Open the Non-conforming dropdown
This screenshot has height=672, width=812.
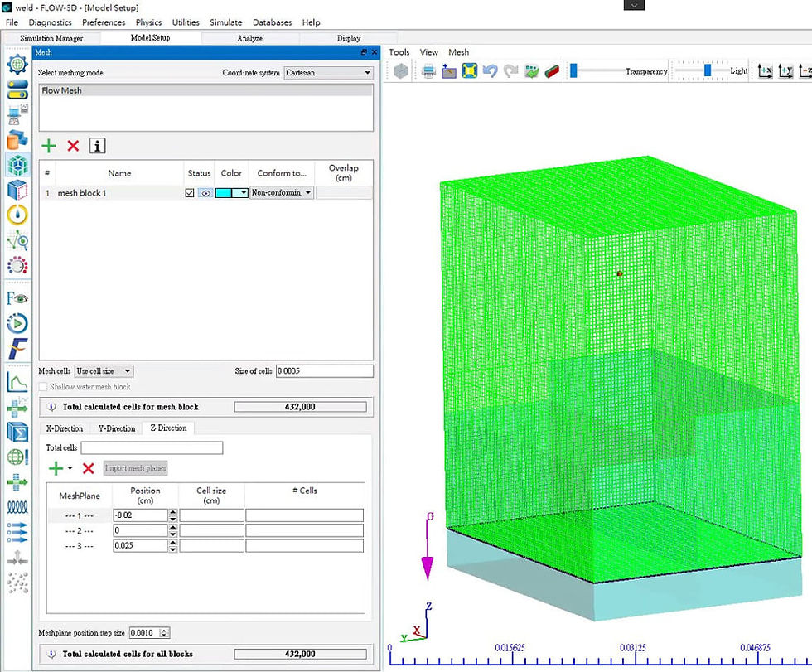point(282,192)
